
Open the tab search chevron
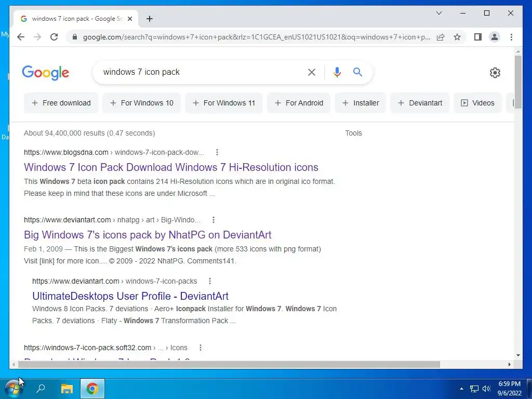[438, 13]
